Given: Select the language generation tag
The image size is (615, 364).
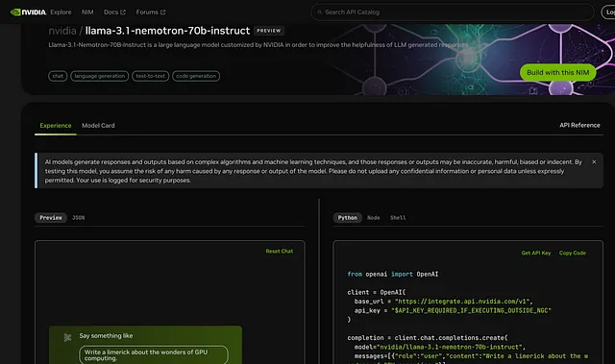Looking at the screenshot, I should tap(100, 76).
